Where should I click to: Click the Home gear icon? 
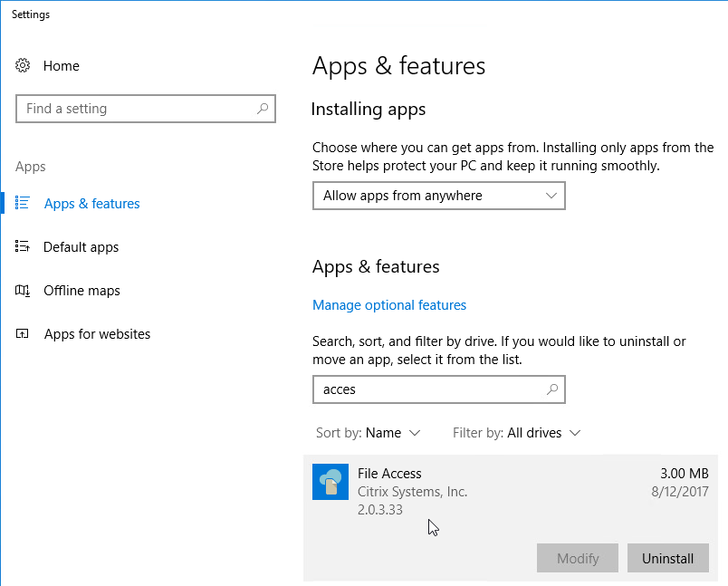point(24,66)
